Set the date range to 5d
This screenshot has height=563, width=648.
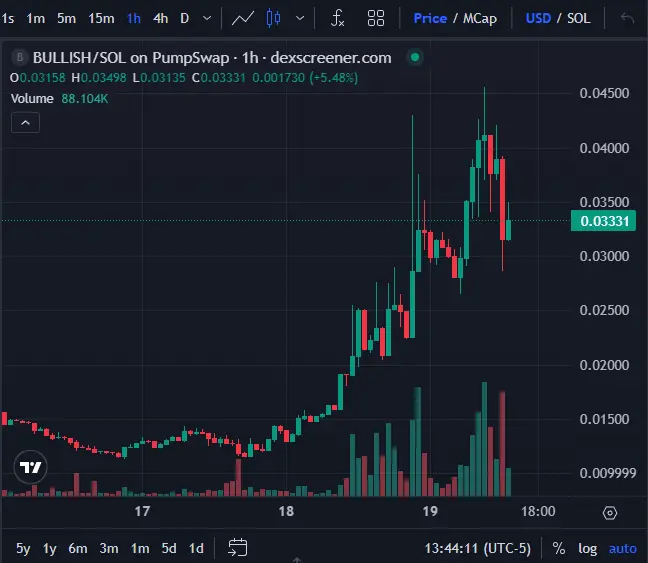[x=169, y=549]
